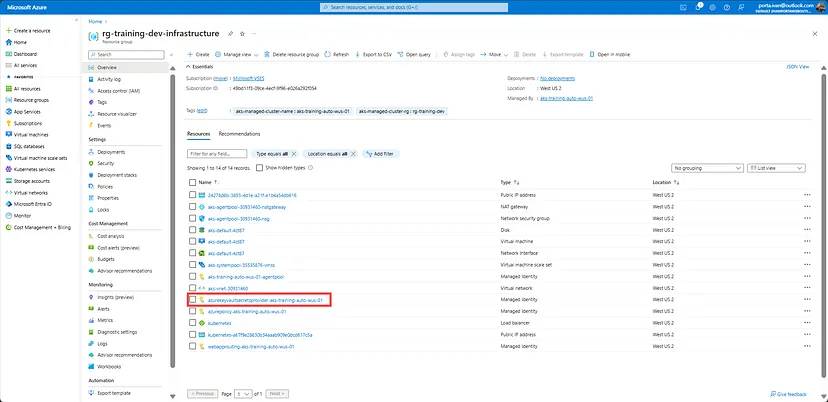Open the page number dropdown

pos(243,394)
